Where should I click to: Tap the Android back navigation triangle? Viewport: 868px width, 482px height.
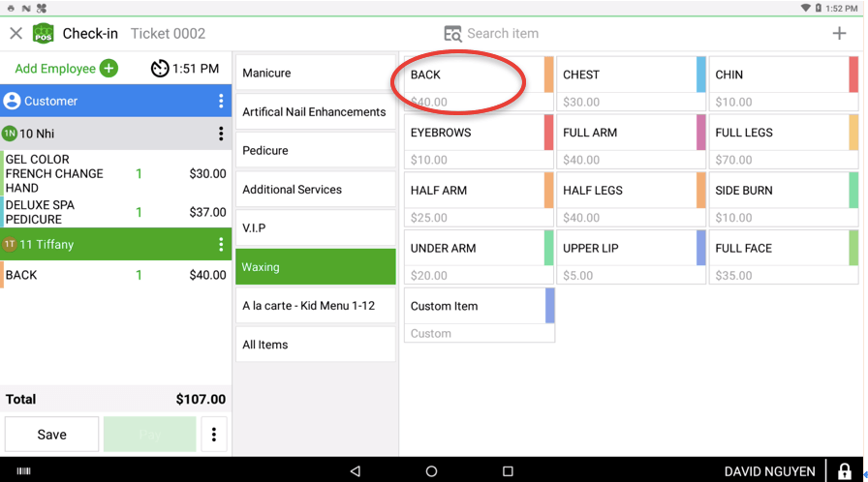[356, 471]
